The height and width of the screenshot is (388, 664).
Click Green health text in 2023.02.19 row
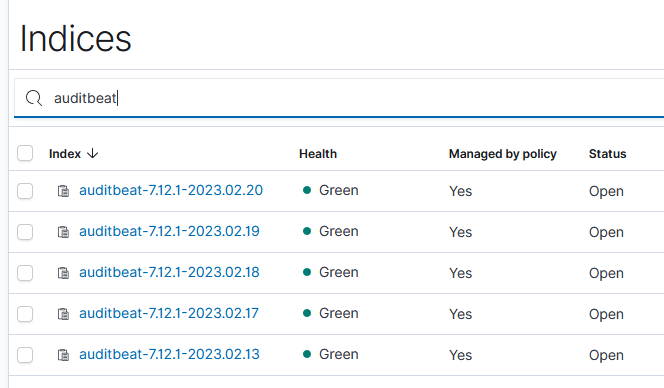tap(339, 231)
